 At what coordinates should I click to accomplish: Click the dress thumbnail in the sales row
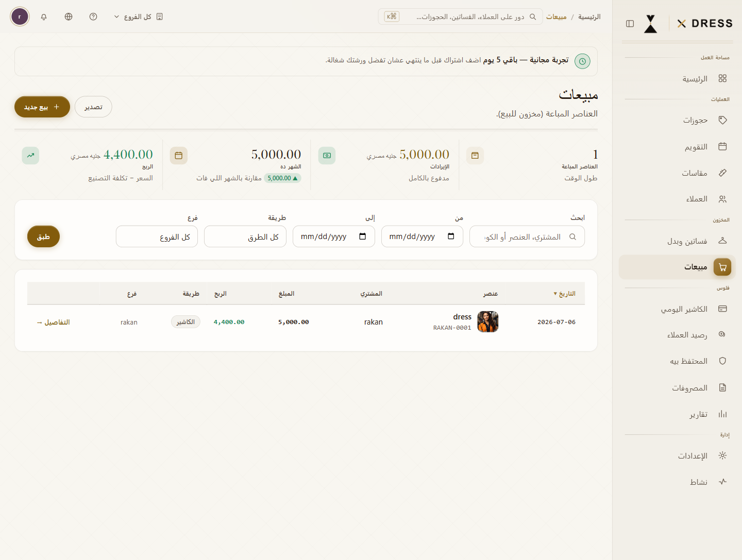click(x=487, y=322)
